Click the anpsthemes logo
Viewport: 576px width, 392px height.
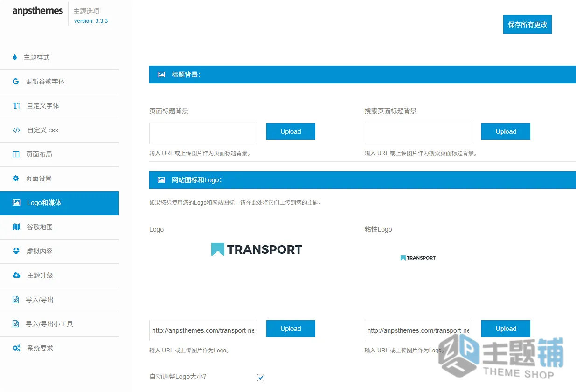pos(38,11)
